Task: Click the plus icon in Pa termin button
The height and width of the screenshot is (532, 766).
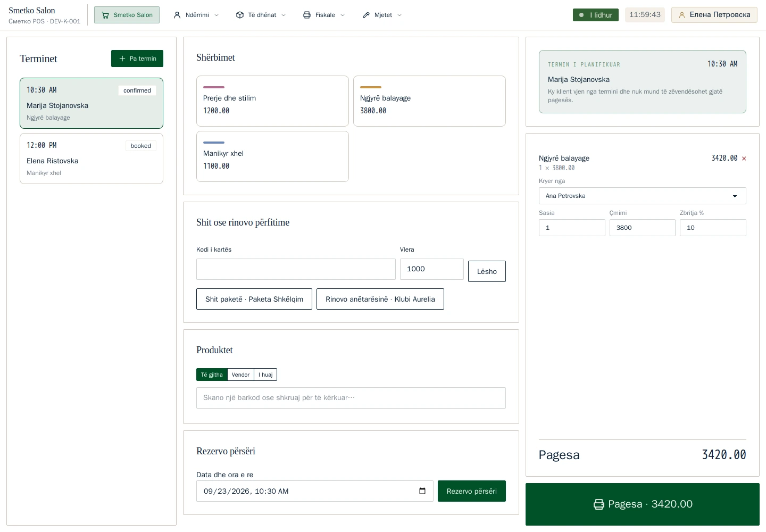Action: (122, 59)
